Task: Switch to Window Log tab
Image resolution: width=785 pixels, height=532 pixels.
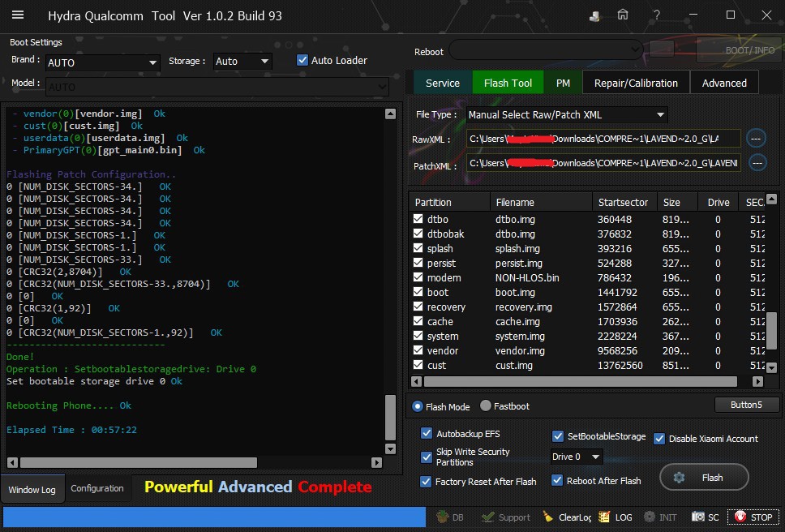Action: coord(32,490)
